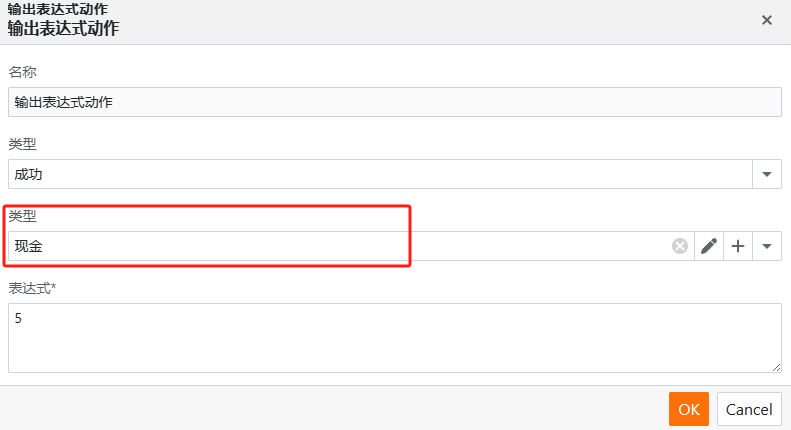The height and width of the screenshot is (430, 791).
Task: Click the 表达式* required field label
Action: pyautogui.click(x=32, y=289)
